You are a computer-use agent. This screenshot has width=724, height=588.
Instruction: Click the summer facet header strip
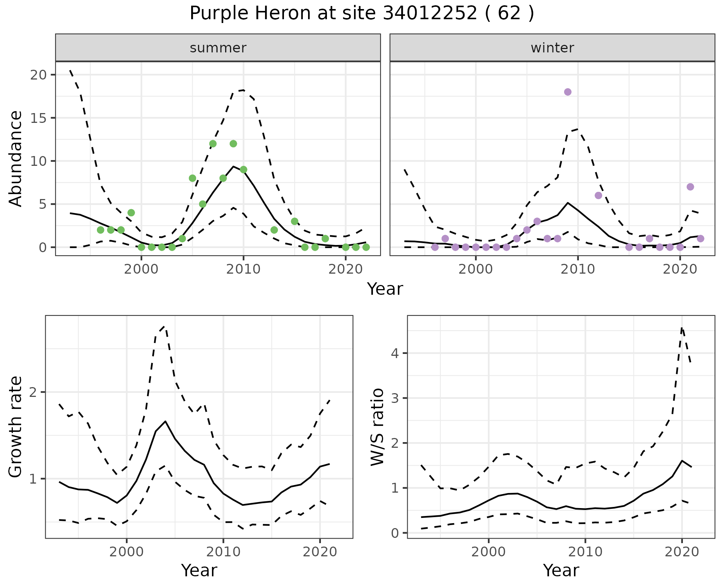click(x=218, y=48)
